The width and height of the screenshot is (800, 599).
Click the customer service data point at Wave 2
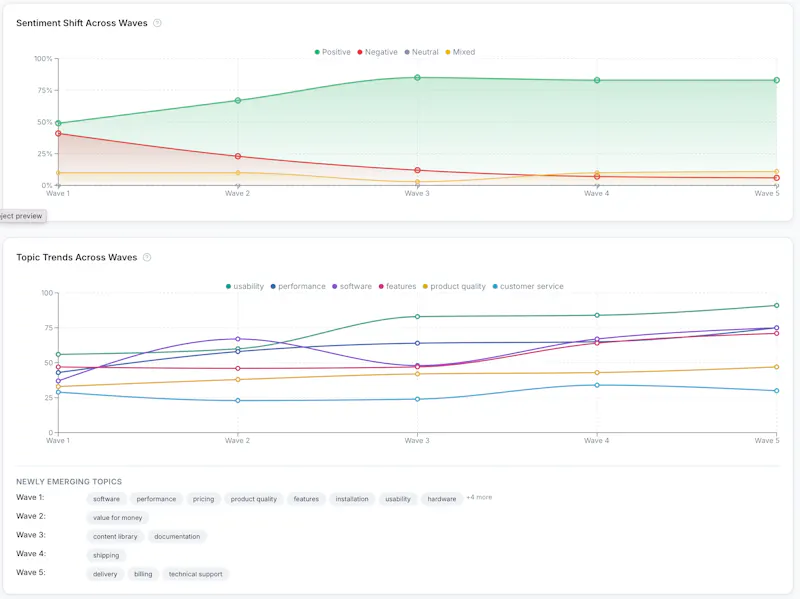coord(238,401)
